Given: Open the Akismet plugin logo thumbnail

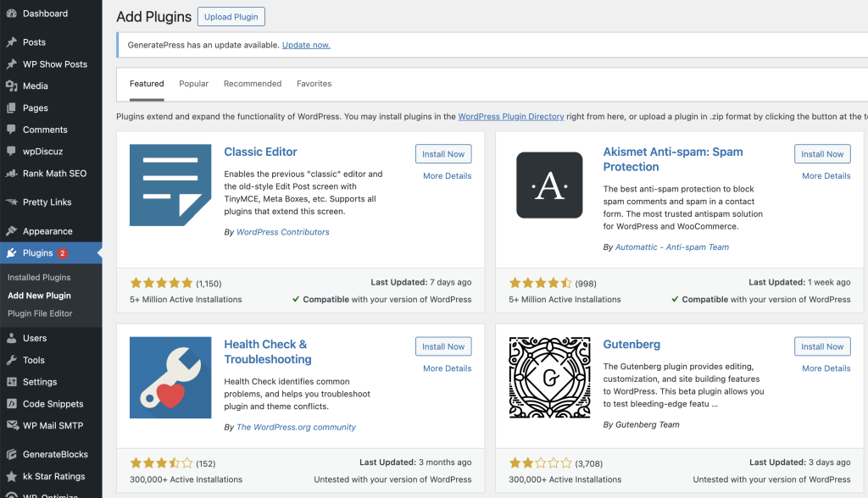Looking at the screenshot, I should pyautogui.click(x=549, y=185).
